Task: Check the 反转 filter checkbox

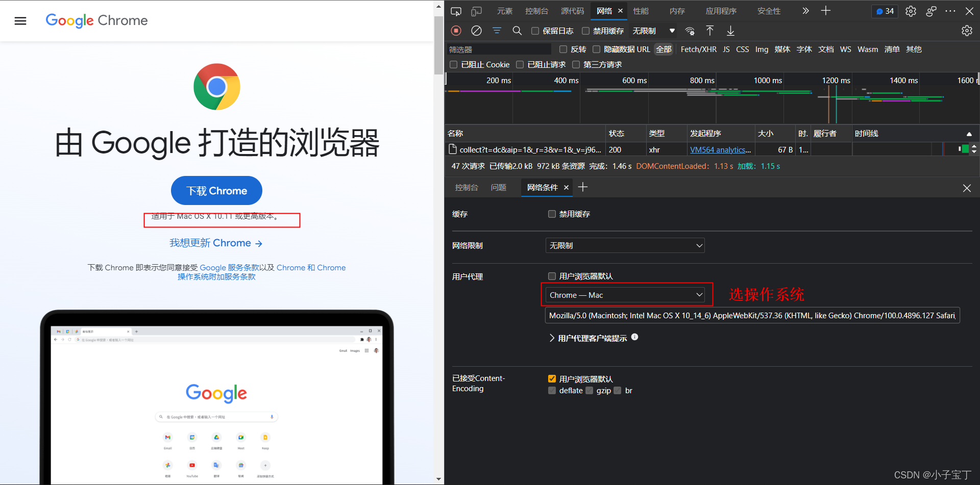Action: (563, 49)
